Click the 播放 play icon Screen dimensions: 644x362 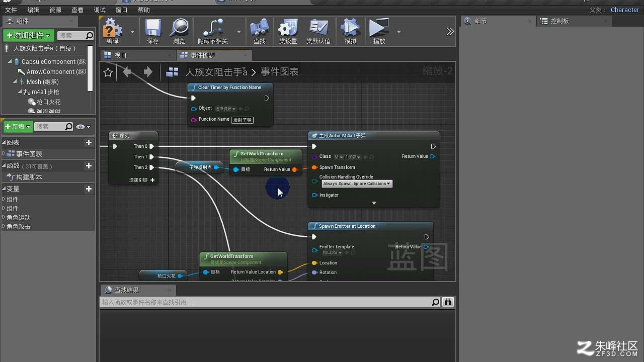(x=379, y=28)
